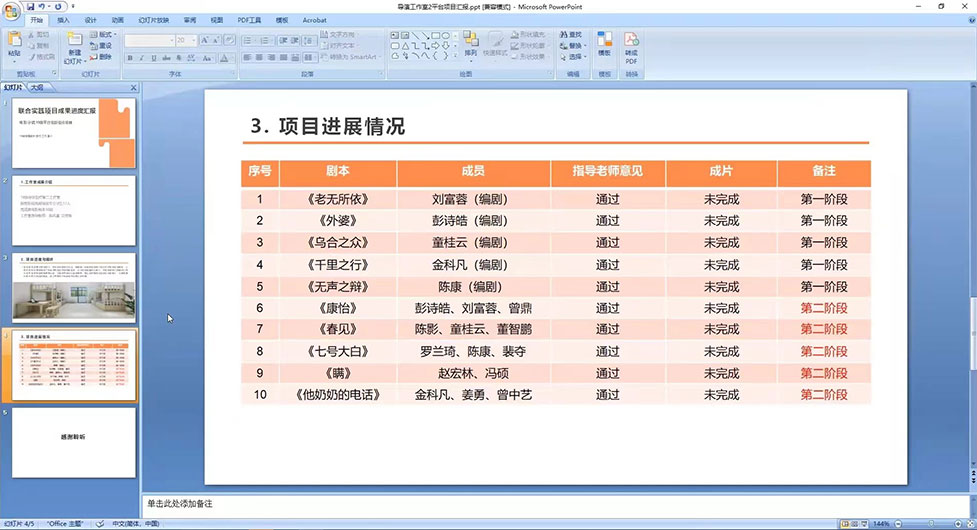
Task: Switch to the Insert (插入) ribbon tab
Action: click(63, 19)
